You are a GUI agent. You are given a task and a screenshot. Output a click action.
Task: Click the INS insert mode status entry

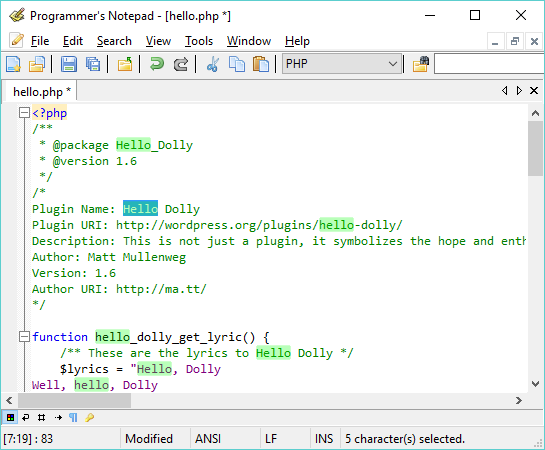(x=324, y=439)
